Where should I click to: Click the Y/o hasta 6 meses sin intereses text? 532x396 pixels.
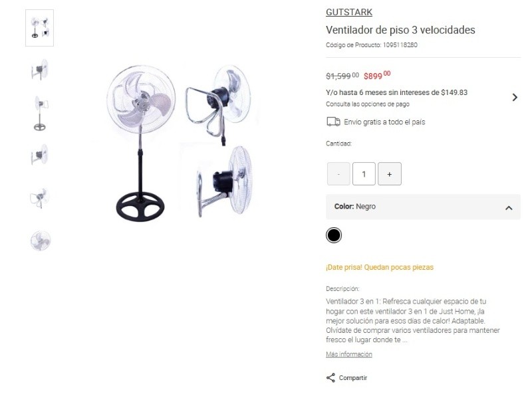(396, 92)
